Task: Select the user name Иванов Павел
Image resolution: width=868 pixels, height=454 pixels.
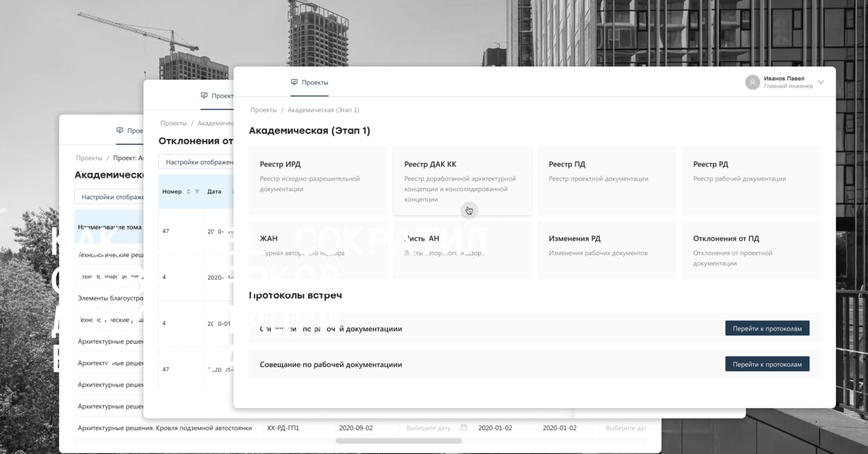Action: [784, 78]
